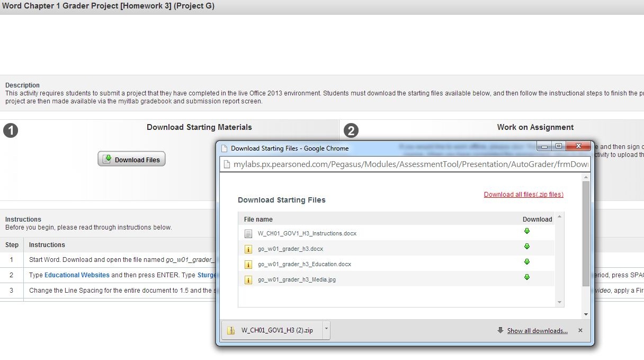
Task: Open dropdown arrow beside W_CH01_GOV1_H3 (2).zip
Action: click(x=326, y=330)
